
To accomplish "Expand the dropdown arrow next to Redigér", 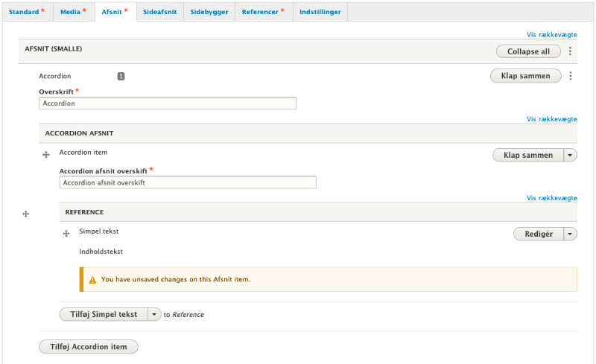I will point(570,234).
